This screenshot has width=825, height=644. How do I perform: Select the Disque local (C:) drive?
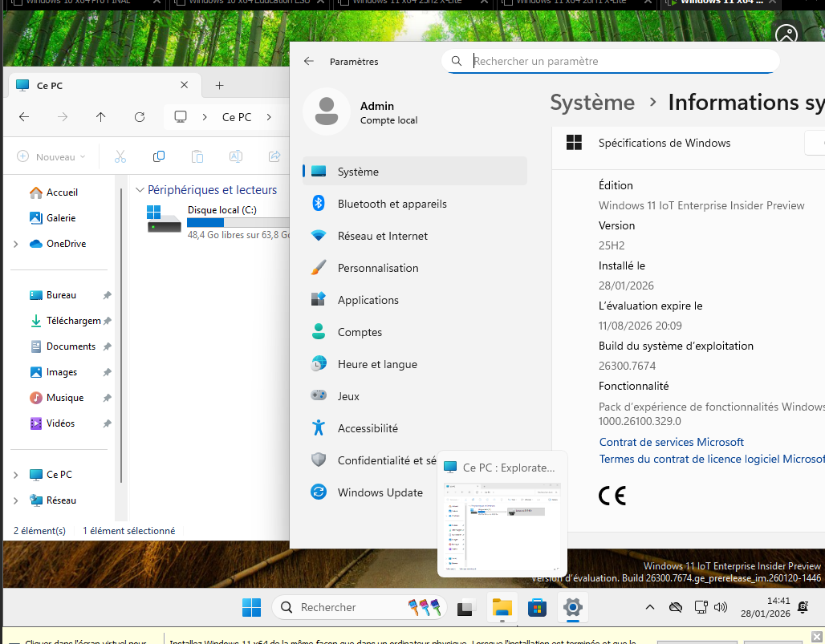(217, 219)
